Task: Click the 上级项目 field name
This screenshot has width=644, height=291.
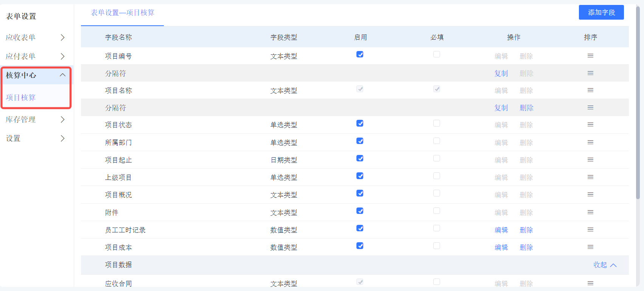Action: 118,177
